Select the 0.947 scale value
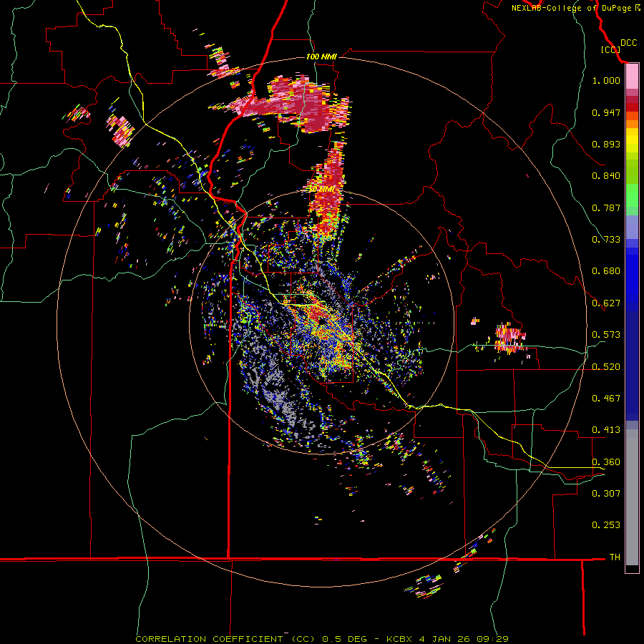644x644 pixels. coord(606,112)
